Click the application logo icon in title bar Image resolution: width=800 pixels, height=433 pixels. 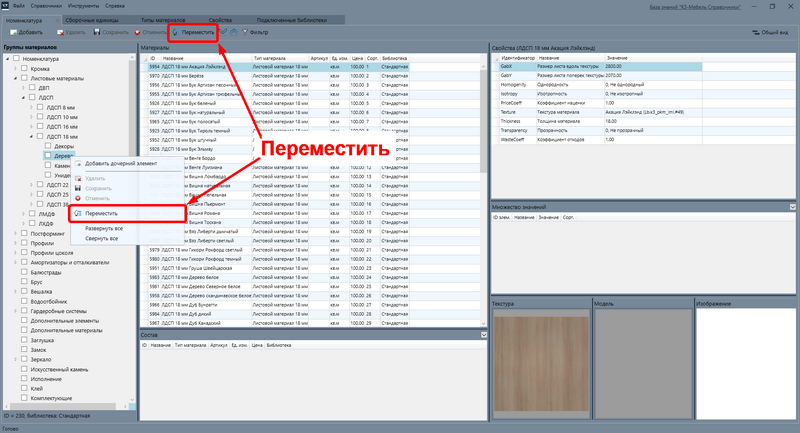tap(5, 6)
